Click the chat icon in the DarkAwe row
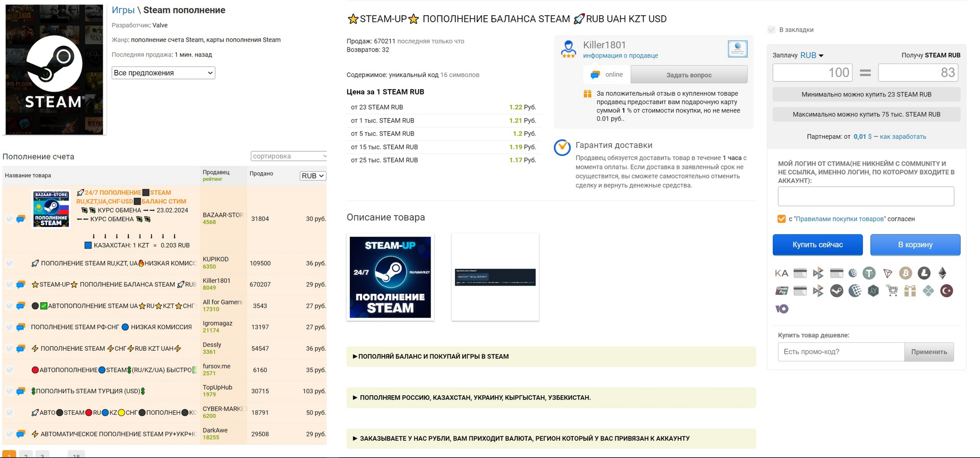 (21, 434)
